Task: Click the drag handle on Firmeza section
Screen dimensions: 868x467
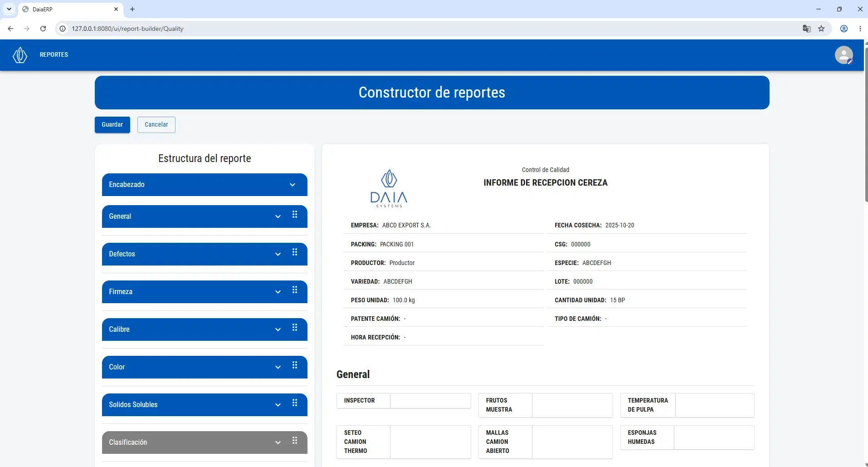Action: click(x=295, y=290)
